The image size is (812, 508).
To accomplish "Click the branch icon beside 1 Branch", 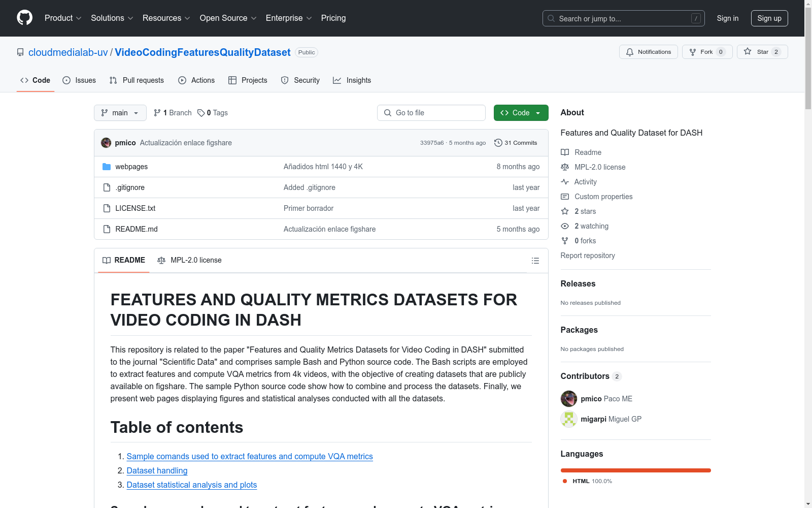I will [x=157, y=113].
